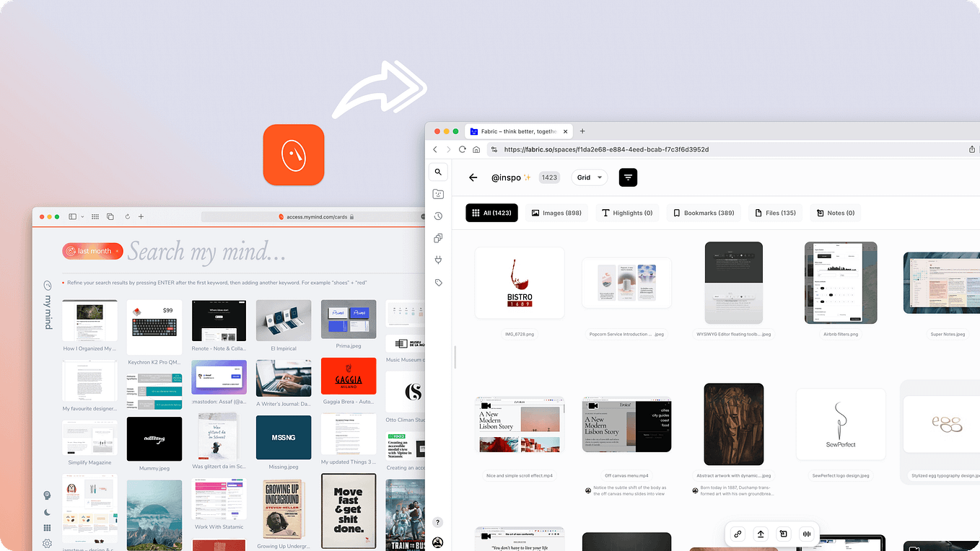Switch to the Images (898) tab
Viewport: 980px width, 551px height.
[556, 213]
